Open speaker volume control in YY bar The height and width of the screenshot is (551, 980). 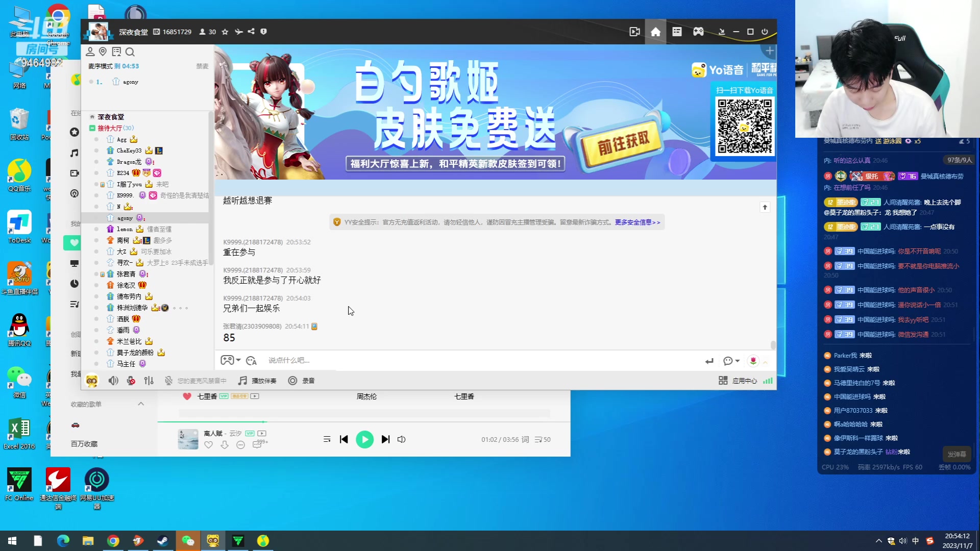[113, 381]
